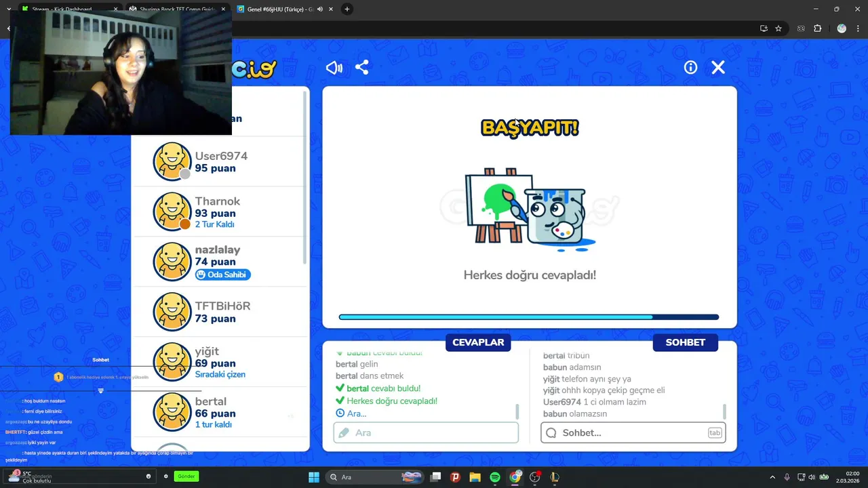Click 'yiğit telefon aynı şey ya' chat line

point(587,379)
